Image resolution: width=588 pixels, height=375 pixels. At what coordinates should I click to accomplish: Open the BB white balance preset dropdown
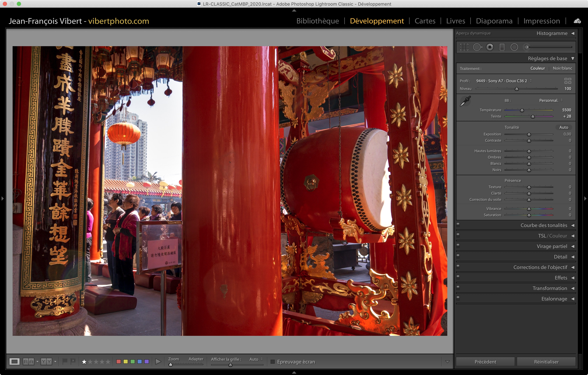[x=550, y=100]
